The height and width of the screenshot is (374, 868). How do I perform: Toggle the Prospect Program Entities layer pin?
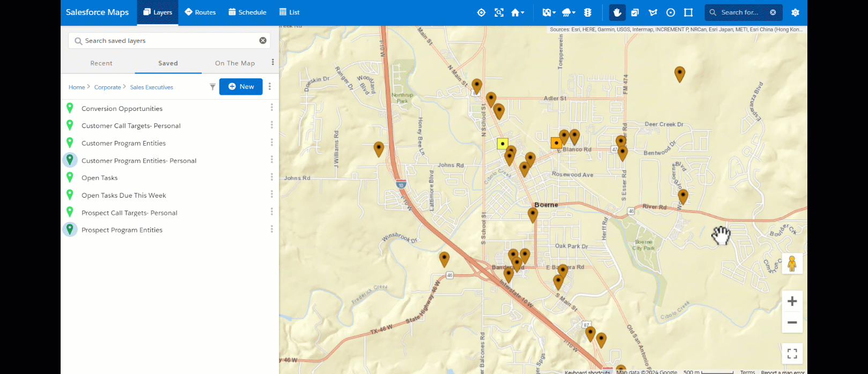click(70, 229)
